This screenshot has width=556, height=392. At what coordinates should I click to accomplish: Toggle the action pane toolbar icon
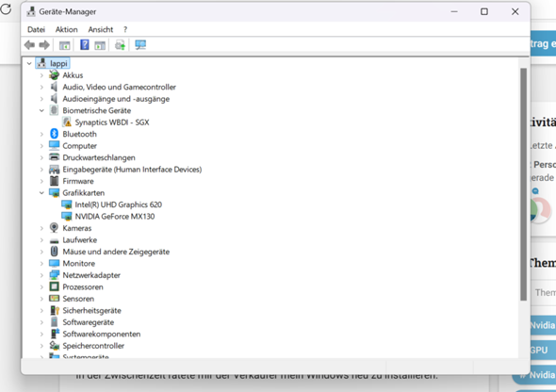[100, 45]
